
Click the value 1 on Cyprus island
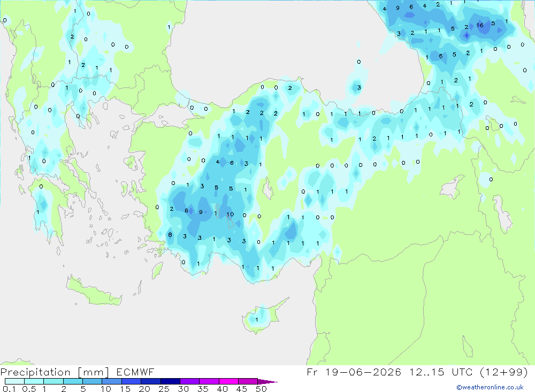coord(257,320)
